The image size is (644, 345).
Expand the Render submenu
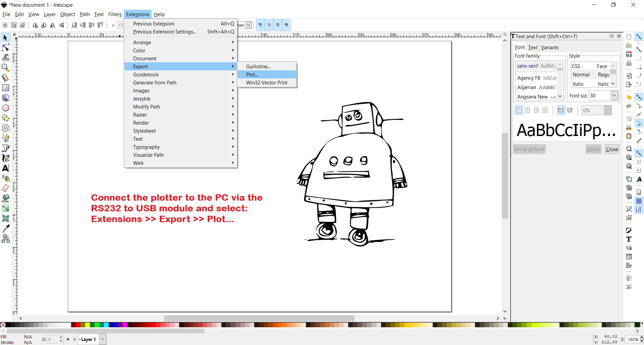(181, 123)
